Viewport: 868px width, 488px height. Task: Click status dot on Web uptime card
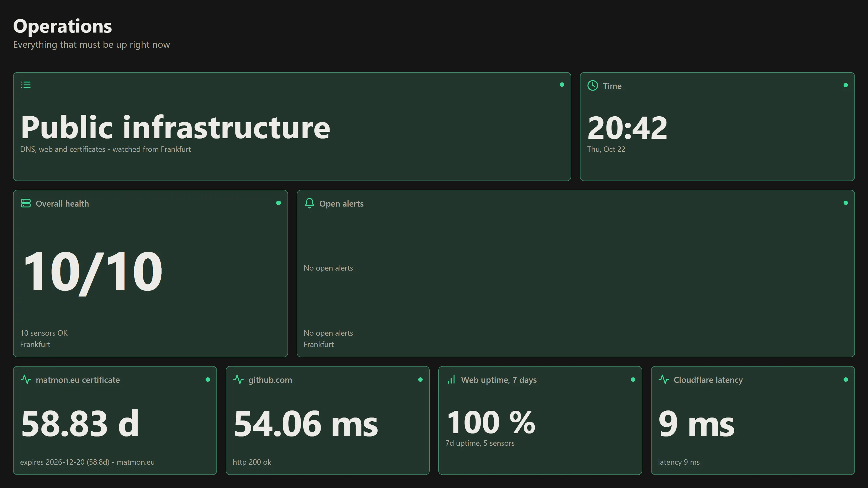click(x=633, y=380)
